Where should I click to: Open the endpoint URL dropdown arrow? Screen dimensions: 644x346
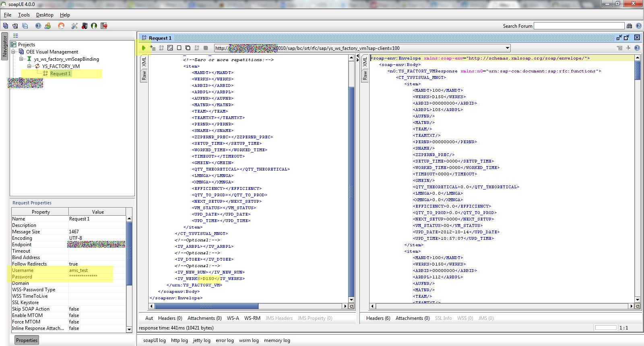pos(508,48)
